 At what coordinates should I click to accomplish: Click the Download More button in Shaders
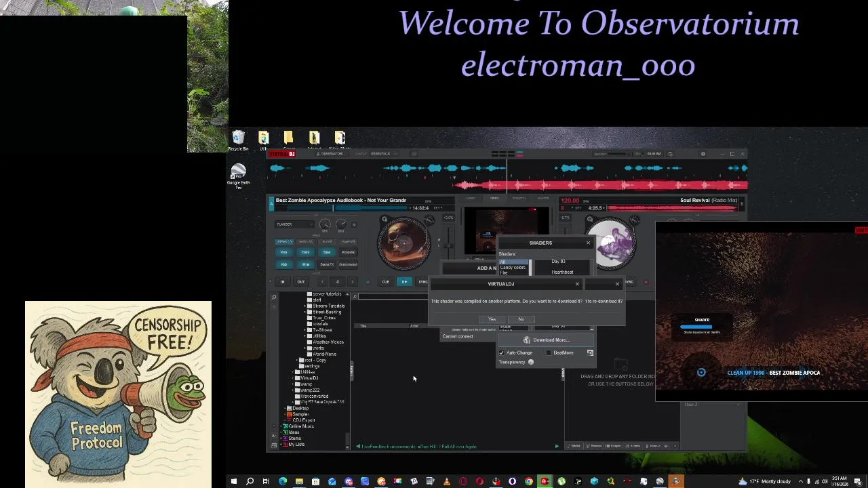click(x=546, y=340)
